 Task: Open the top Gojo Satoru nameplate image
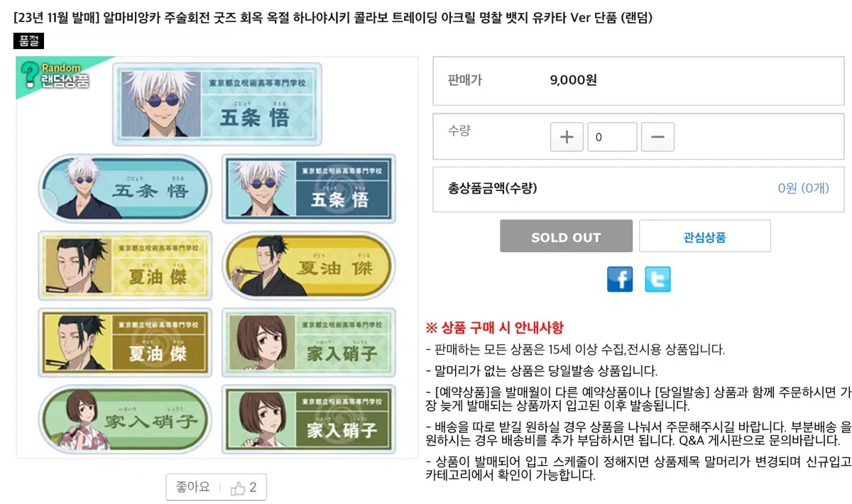click(x=217, y=103)
